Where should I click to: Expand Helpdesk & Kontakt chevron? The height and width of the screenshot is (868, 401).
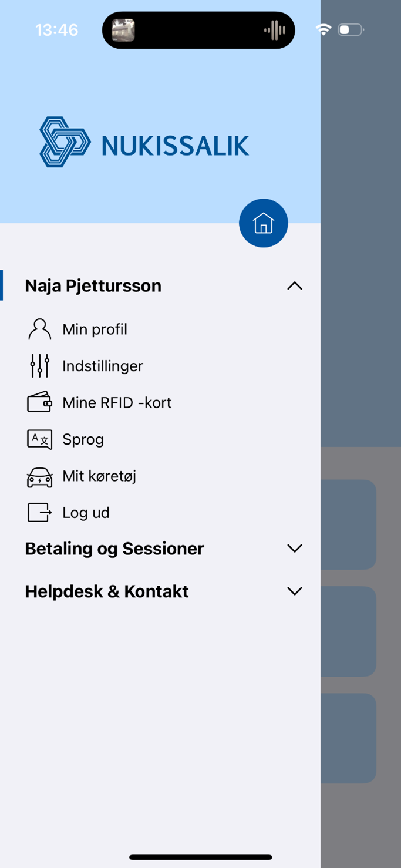point(294,591)
